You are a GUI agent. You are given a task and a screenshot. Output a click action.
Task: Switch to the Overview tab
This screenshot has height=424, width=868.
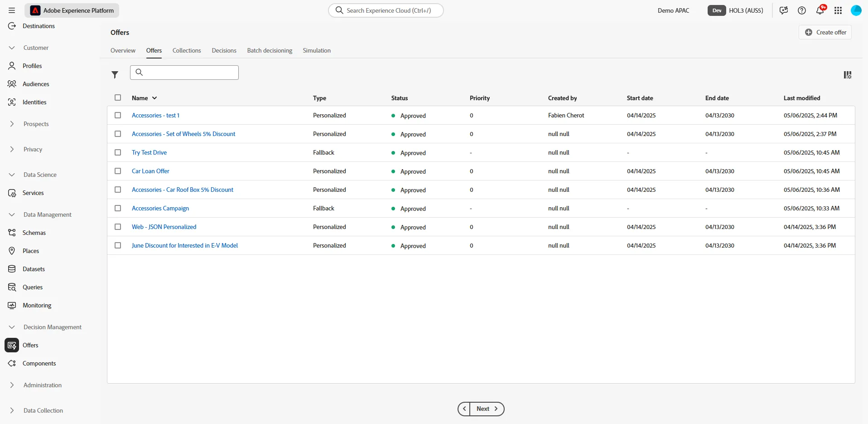[123, 50]
